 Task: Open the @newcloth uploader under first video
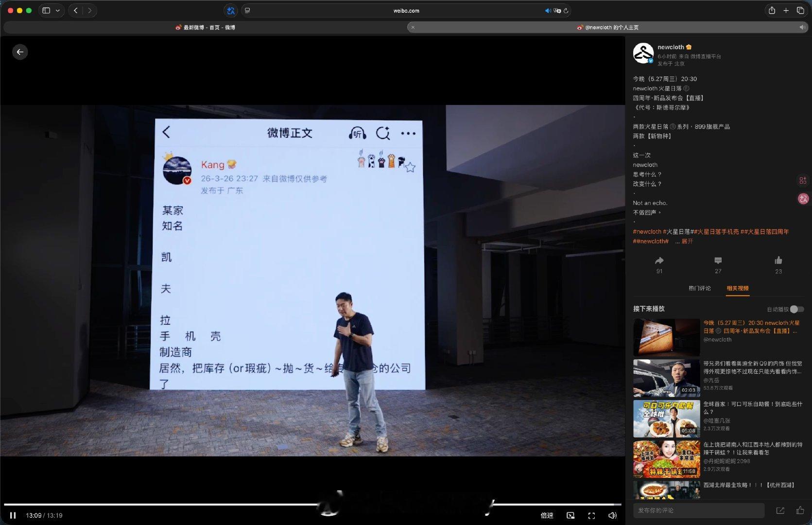[717, 340]
